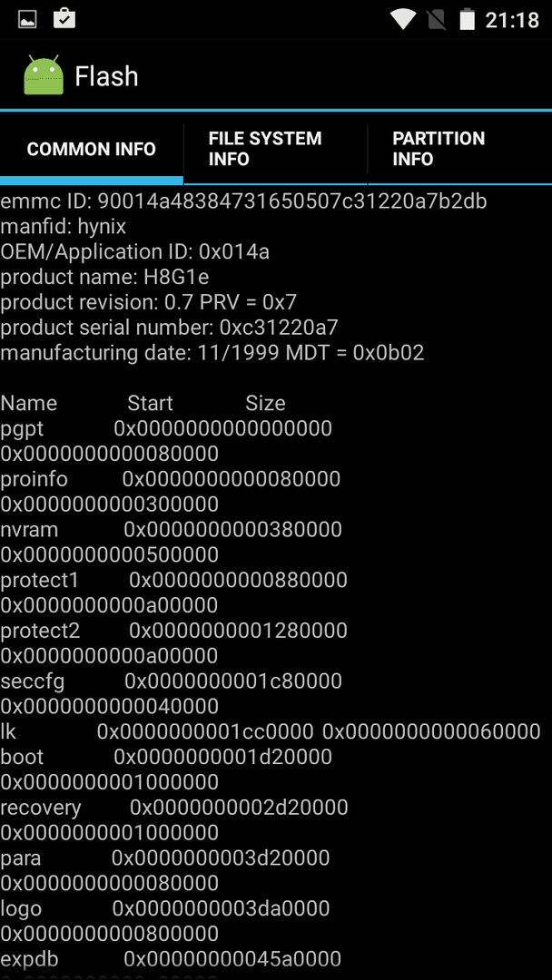This screenshot has height=980, width=552.
Task: Tap the manfid: hynix line
Action: (64, 226)
